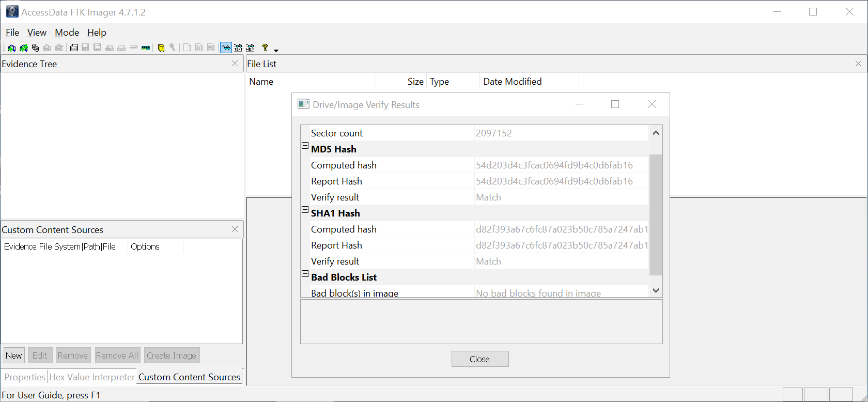Screen dimensions: 868x402
Task: Click the Edit button
Action: pos(40,355)
